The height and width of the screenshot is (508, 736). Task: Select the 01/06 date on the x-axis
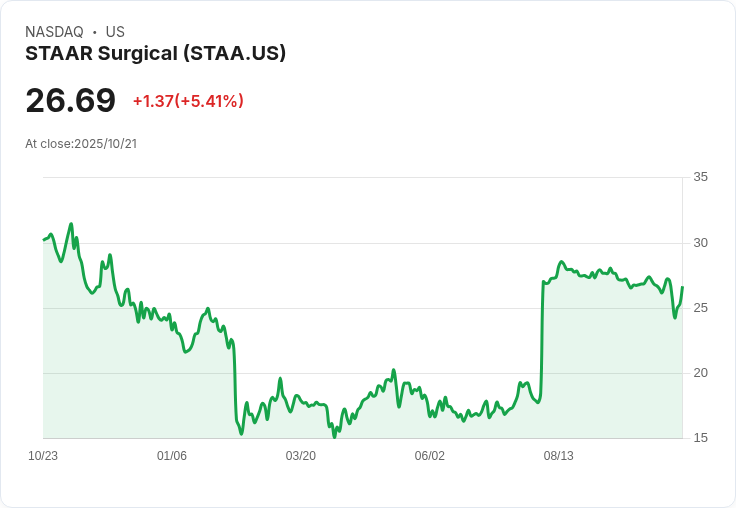(x=172, y=456)
